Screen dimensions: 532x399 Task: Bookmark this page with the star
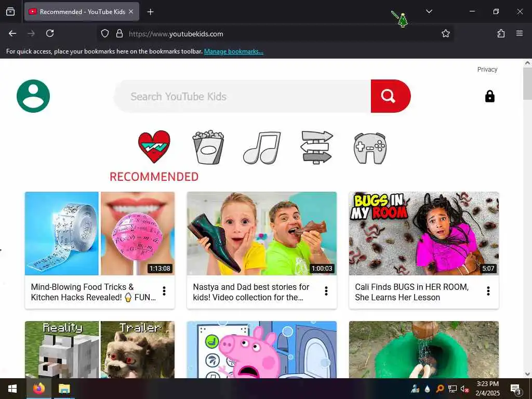[445, 33]
